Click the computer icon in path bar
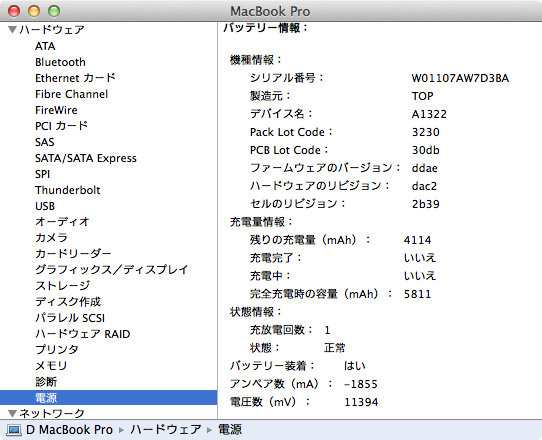Screen dimensions: 542x440 coord(14,430)
